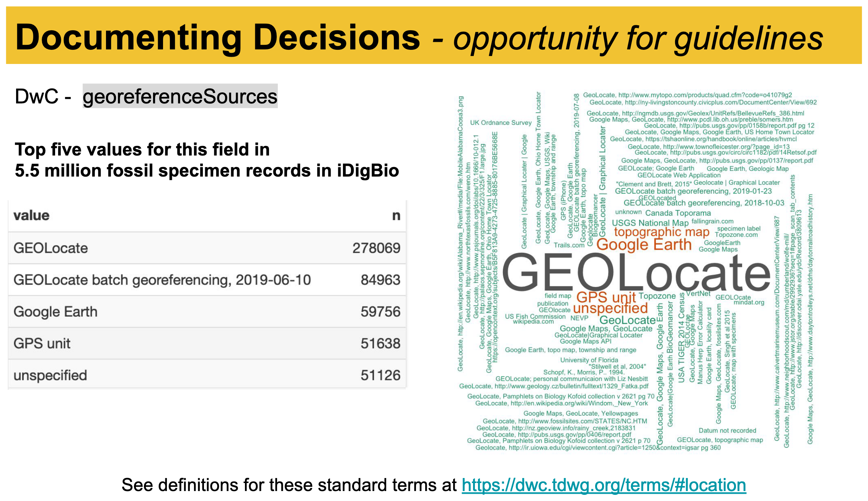
Task: Click the highlighted georeferenceSources term
Action: pyautogui.click(x=180, y=96)
